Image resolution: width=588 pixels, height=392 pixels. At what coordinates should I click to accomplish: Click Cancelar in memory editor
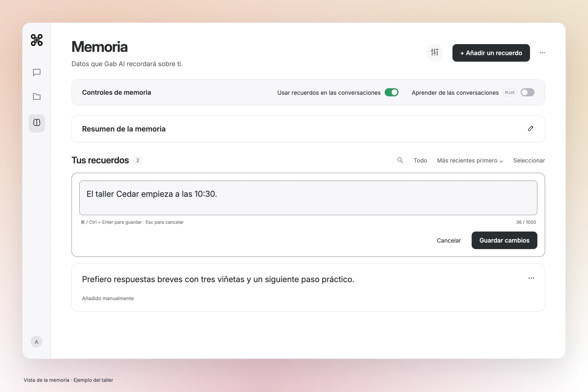pyautogui.click(x=449, y=240)
